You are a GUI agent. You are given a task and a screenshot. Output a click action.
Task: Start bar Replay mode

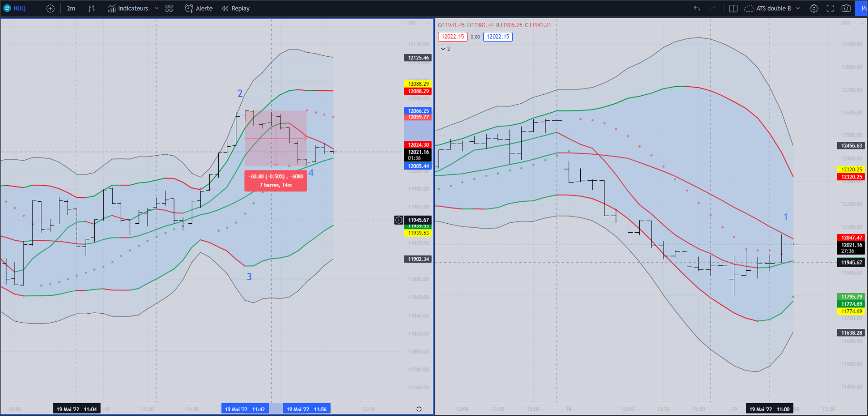click(x=235, y=9)
